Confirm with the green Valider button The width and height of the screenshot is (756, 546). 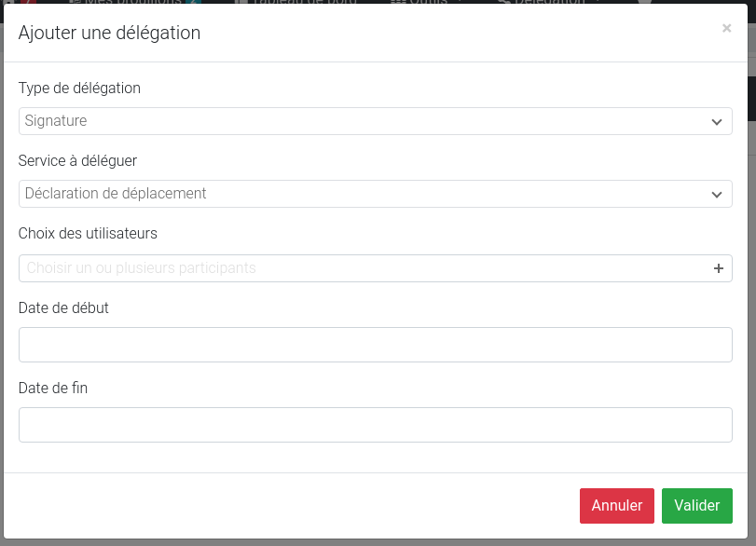[696, 506]
